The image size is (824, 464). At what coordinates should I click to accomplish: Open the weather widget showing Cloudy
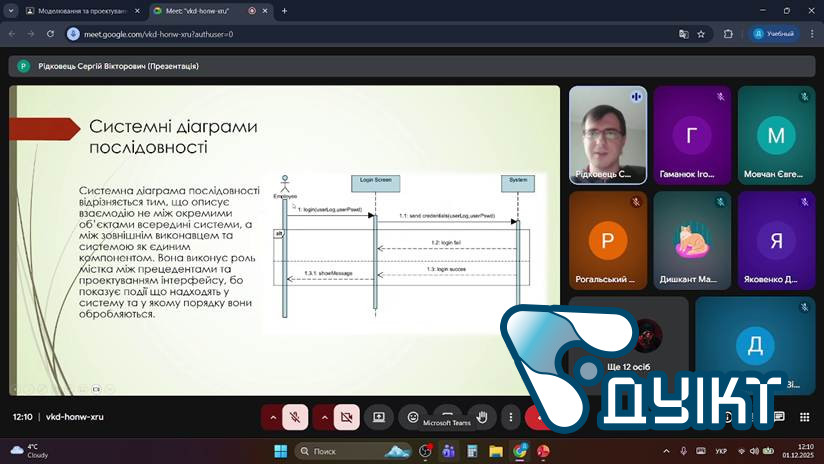pyautogui.click(x=30, y=451)
